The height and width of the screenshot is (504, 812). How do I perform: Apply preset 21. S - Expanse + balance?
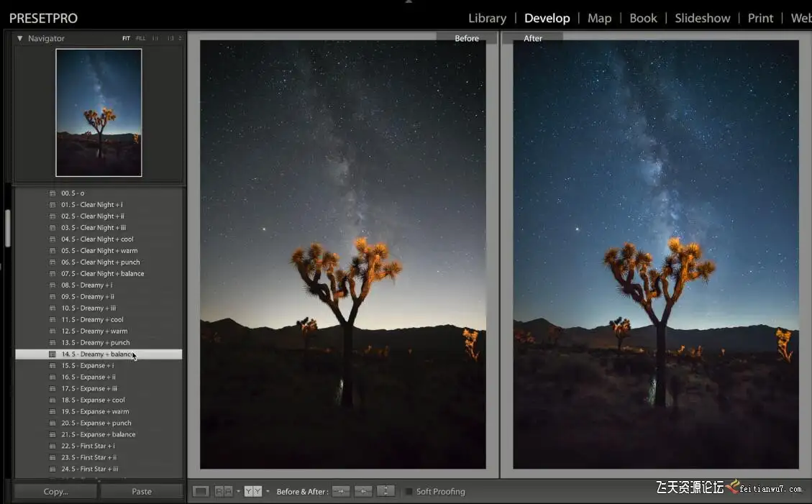99,435
